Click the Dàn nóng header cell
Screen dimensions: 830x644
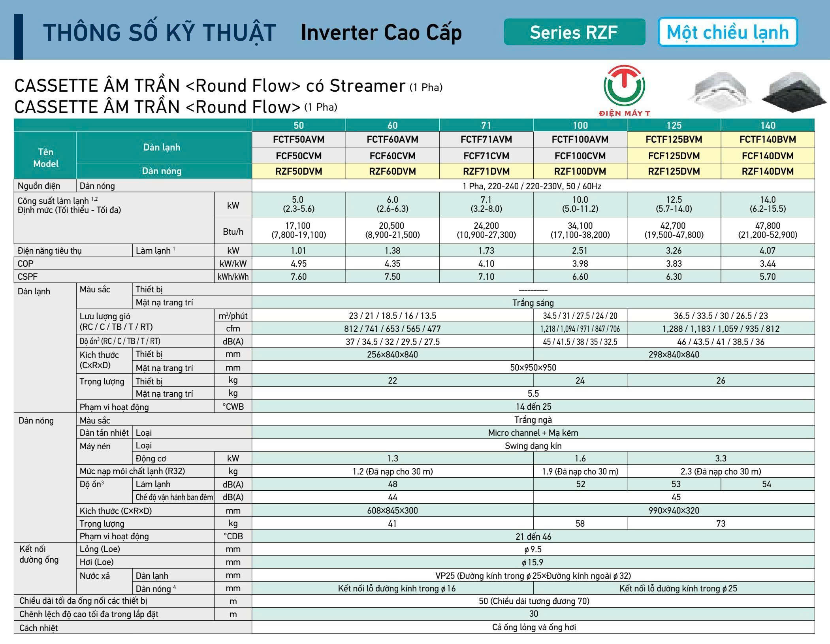click(162, 171)
